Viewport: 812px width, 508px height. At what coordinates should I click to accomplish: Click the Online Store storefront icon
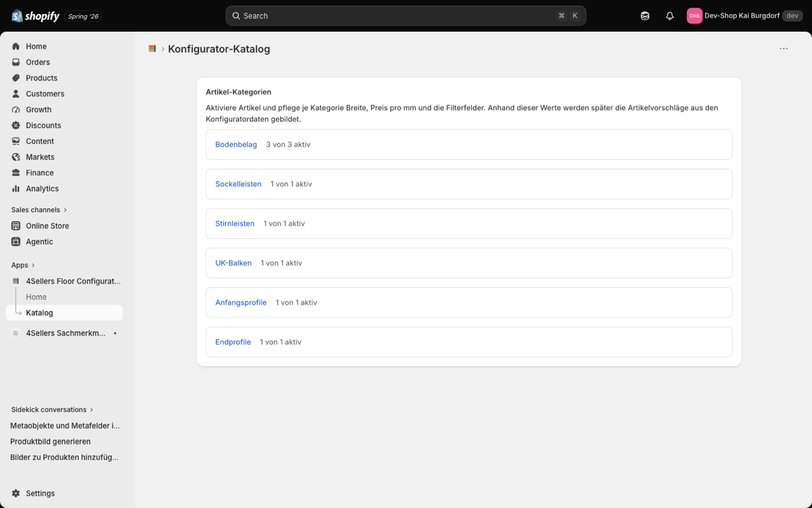click(16, 226)
